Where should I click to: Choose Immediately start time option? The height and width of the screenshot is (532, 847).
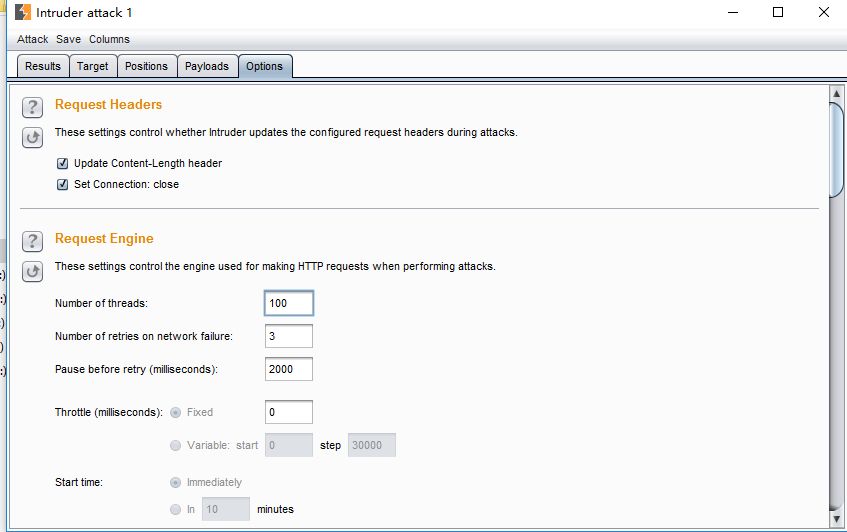[176, 482]
